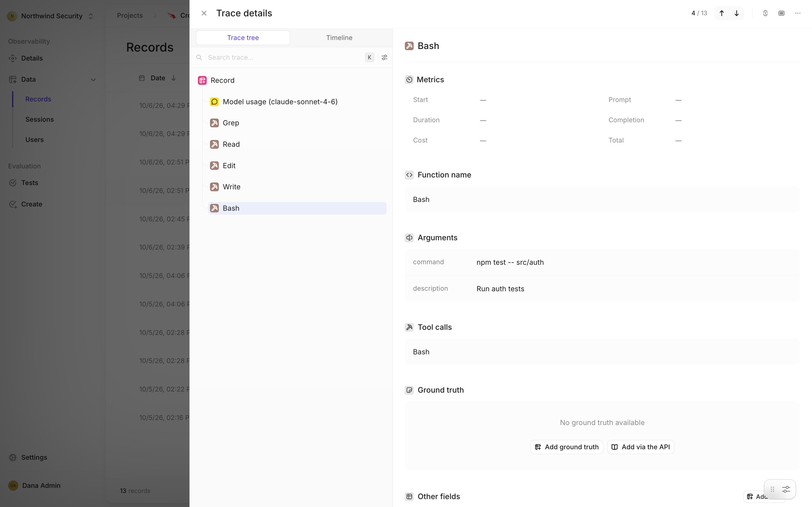Close the Trace details panel

(x=204, y=14)
